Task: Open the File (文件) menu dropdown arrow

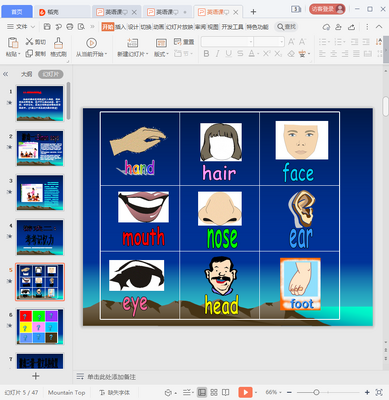Action: [x=33, y=27]
